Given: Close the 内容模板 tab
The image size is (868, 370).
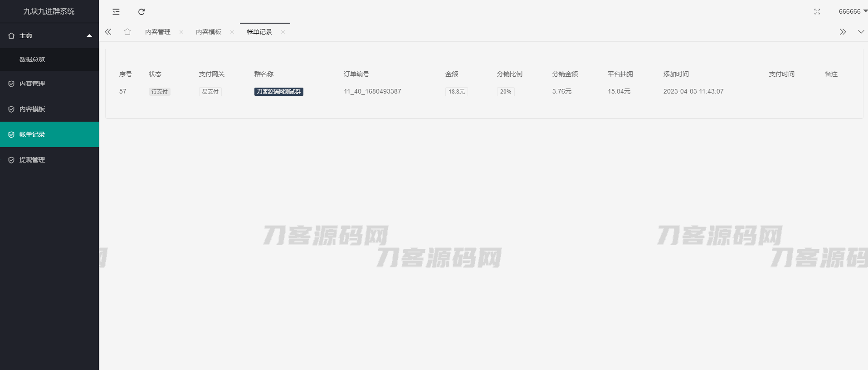Looking at the screenshot, I should point(232,32).
